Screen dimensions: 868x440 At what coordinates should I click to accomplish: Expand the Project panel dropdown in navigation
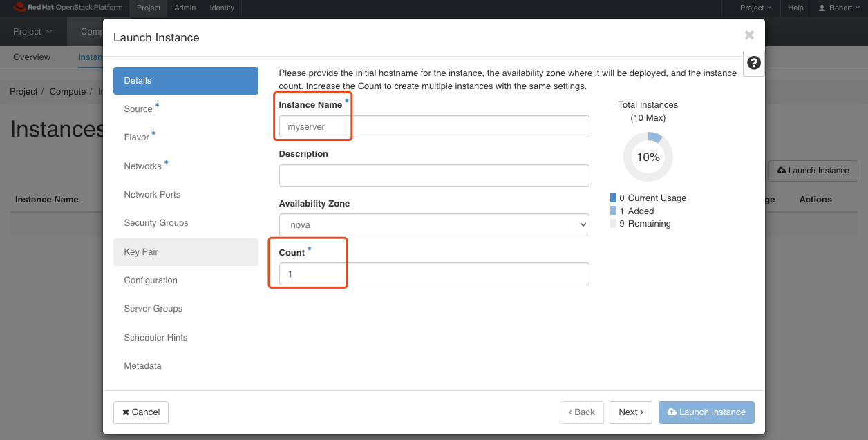click(x=32, y=32)
